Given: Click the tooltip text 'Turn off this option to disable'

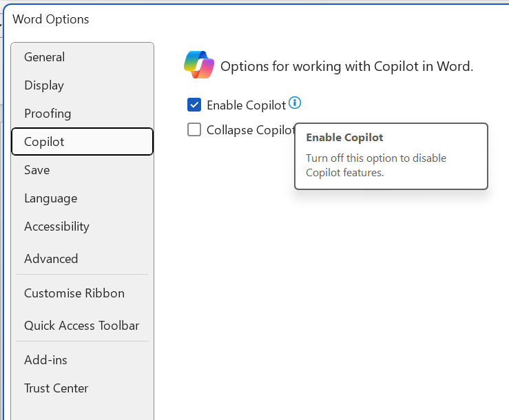Looking at the screenshot, I should [376, 158].
